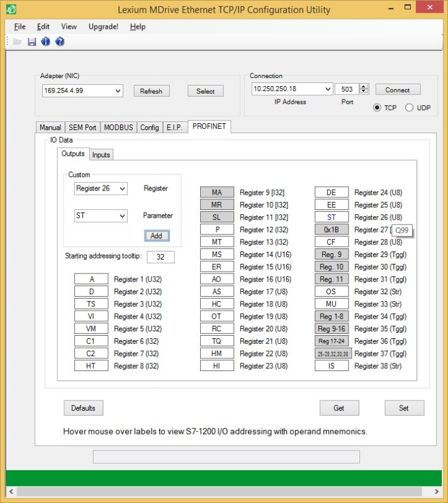Click the blue Info toolbar icon
This screenshot has width=448, height=503.
point(45,41)
